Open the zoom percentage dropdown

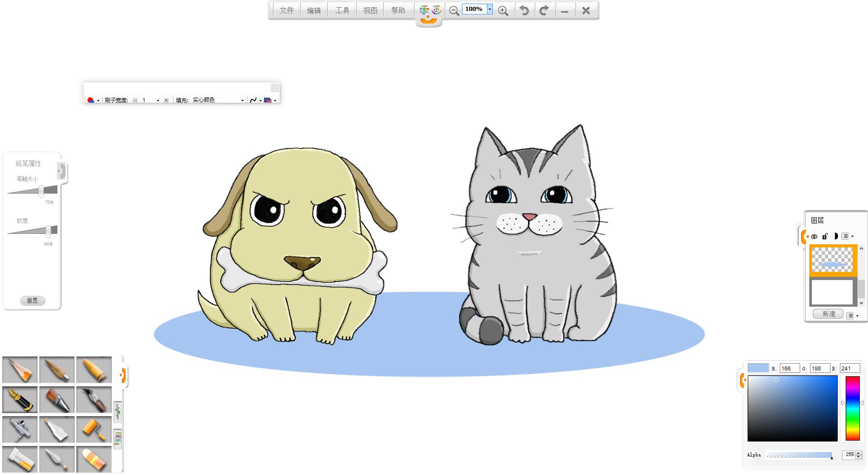(x=490, y=9)
